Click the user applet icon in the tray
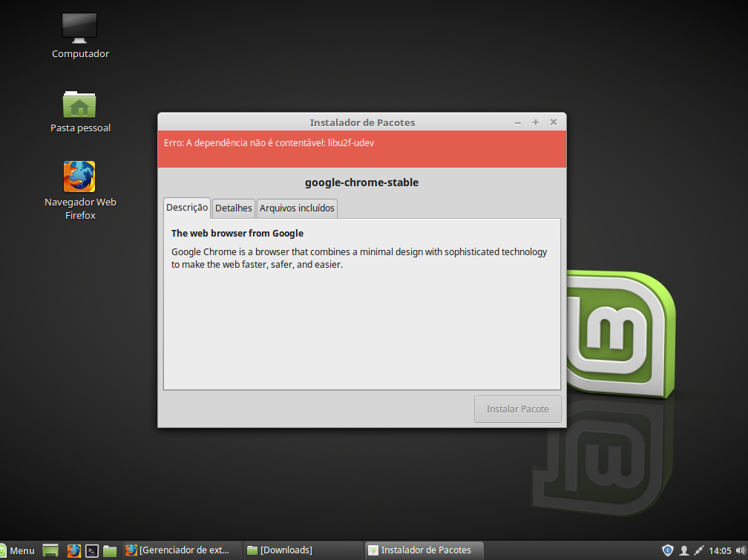This screenshot has width=748, height=560. (683, 550)
